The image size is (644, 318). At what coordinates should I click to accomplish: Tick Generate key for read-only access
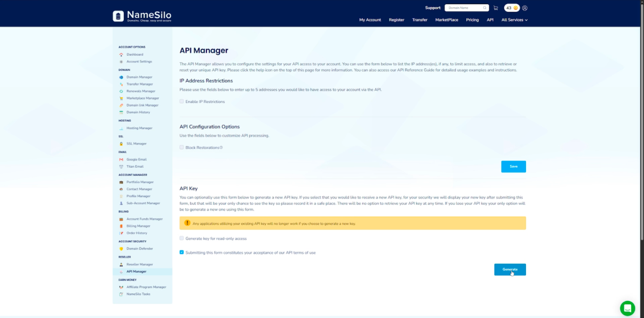tap(182, 238)
